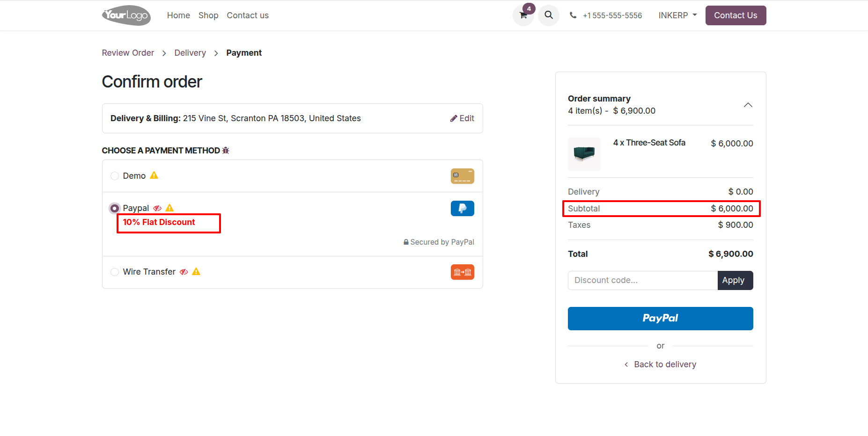This screenshot has height=436, width=868.
Task: Click the 10% Flat Discount text
Action: pos(159,222)
